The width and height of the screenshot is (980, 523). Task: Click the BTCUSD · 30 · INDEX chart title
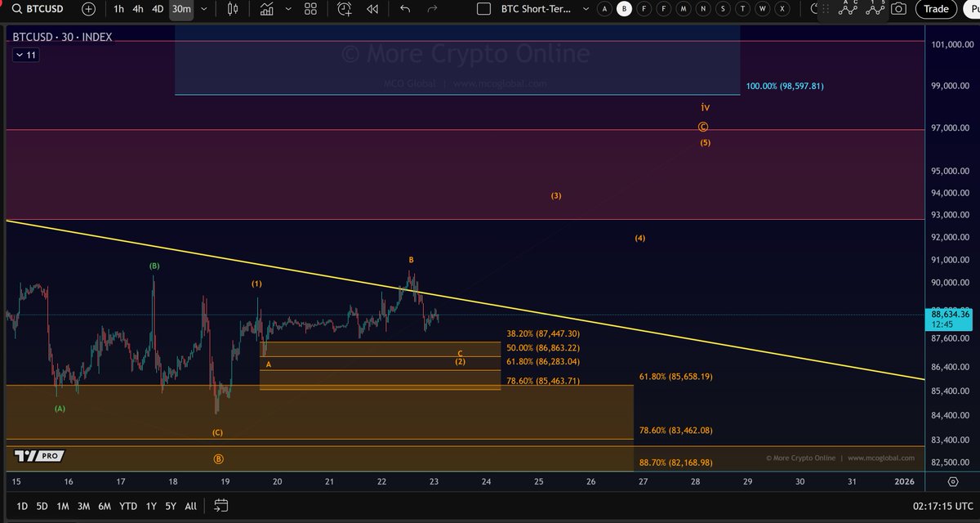(62, 38)
